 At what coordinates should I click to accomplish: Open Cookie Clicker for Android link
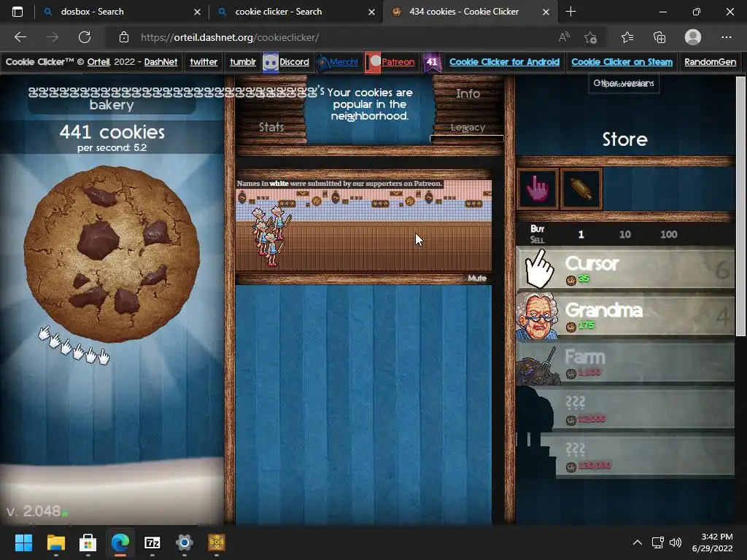point(504,62)
